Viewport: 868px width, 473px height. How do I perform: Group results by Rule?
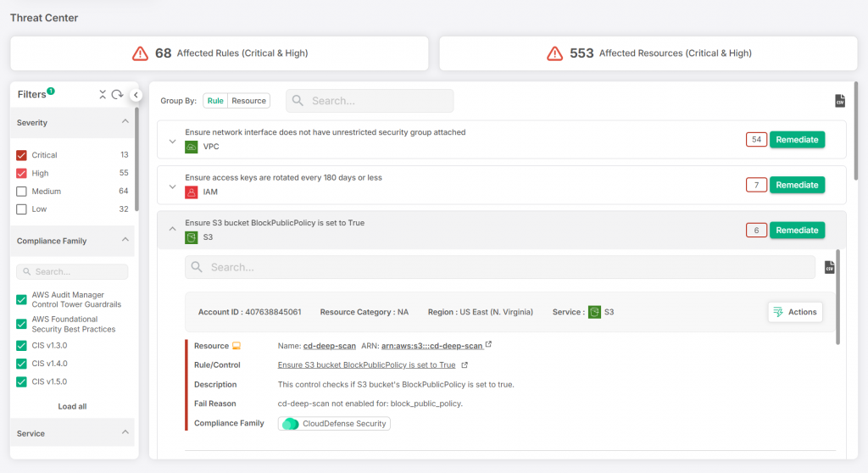click(215, 101)
